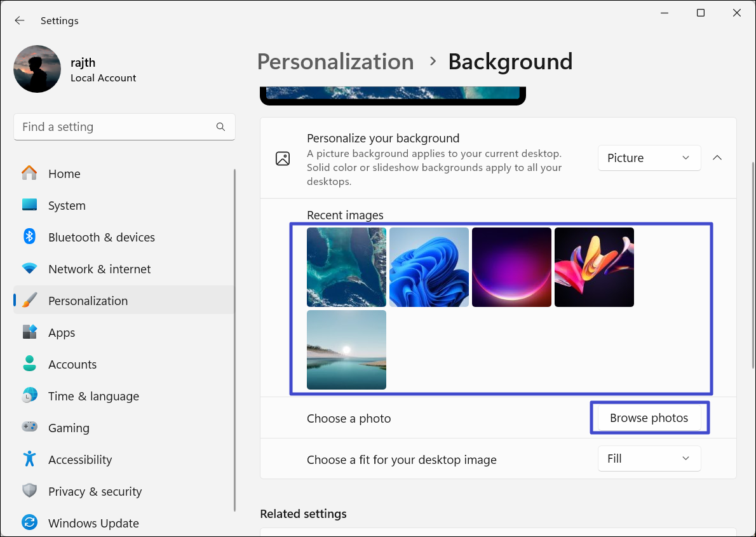The height and width of the screenshot is (537, 756).
Task: Click Personalization in the breadcrumb
Action: click(x=335, y=62)
